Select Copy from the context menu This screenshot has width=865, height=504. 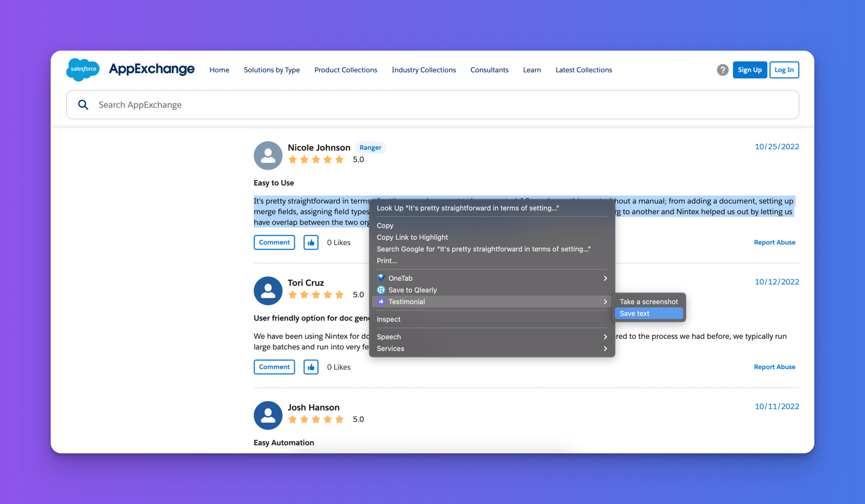pos(492,225)
